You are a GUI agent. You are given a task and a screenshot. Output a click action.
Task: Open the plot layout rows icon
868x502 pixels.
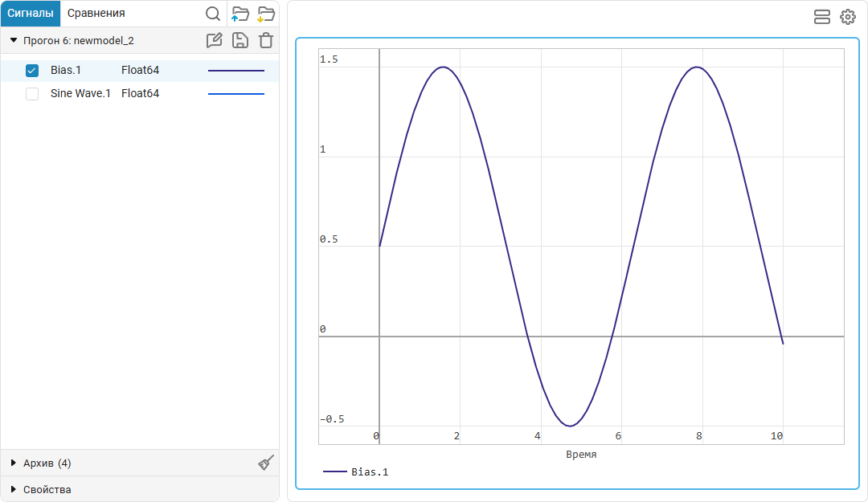(x=822, y=17)
